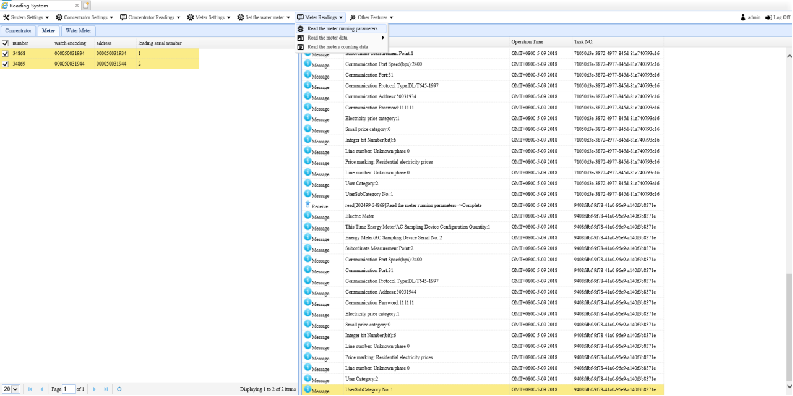Go to next page of meter list

coord(94,389)
